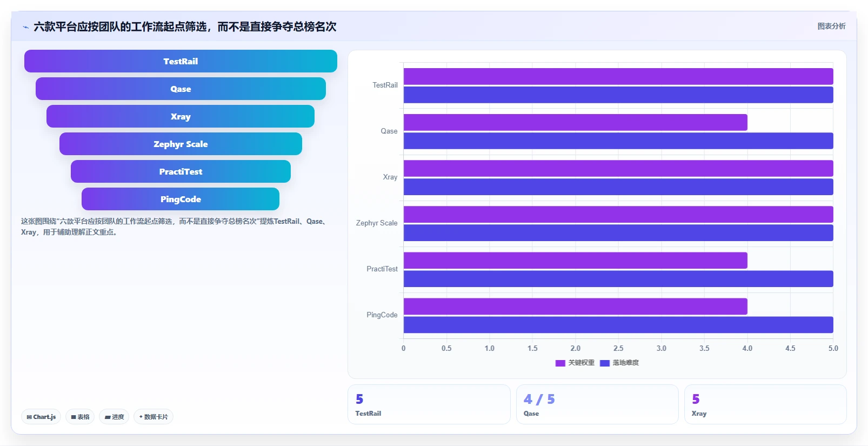Click the blue Xray bar in the chart
Viewport: 868px width, 446px height.
coord(618,187)
